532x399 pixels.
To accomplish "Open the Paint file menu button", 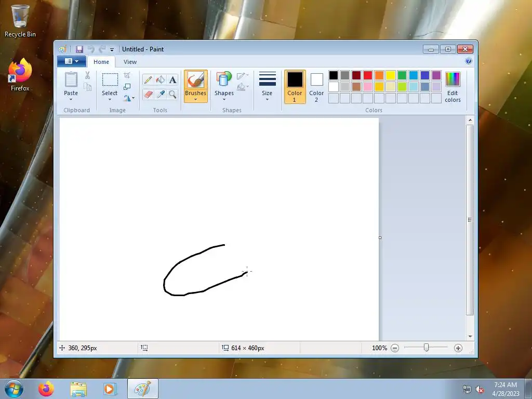I will (71, 61).
